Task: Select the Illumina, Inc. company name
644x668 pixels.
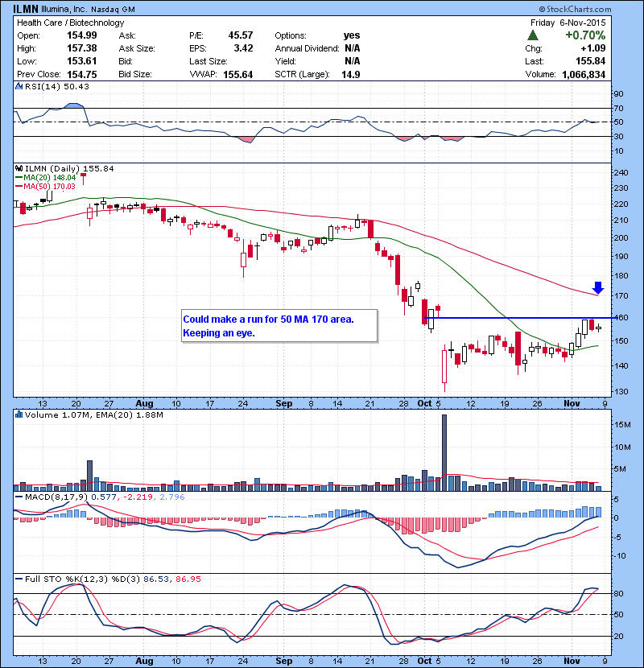Action: pyautogui.click(x=64, y=9)
